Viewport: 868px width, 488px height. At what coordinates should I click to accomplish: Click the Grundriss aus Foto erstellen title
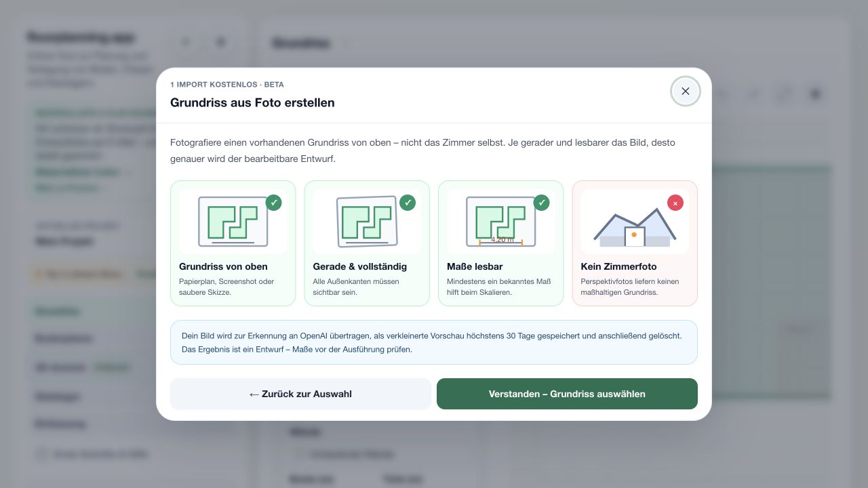click(252, 103)
